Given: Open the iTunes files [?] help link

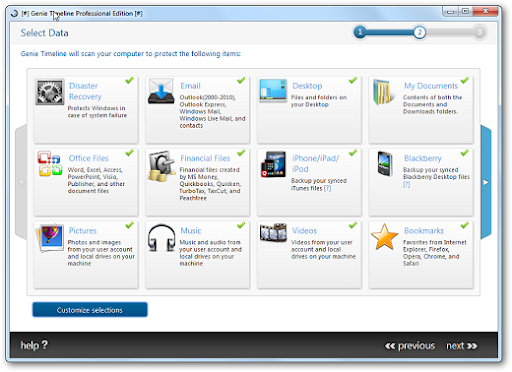Looking at the screenshot, I should (x=327, y=188).
